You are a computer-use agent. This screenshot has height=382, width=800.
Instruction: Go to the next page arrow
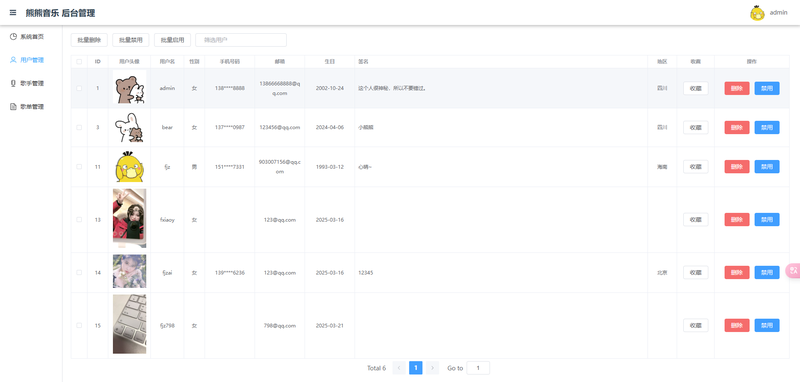(432, 368)
